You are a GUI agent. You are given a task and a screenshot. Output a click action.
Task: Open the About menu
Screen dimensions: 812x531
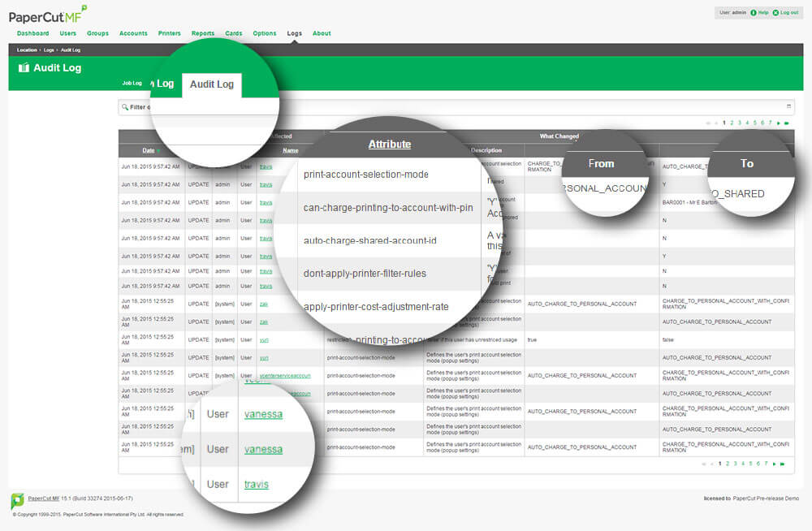tap(322, 33)
